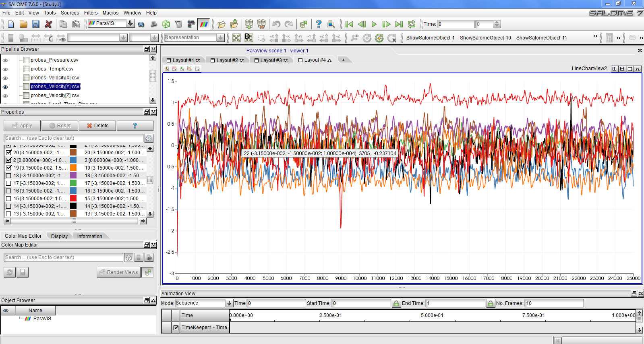Click the save document disk icon
This screenshot has width=644, height=344.
pyautogui.click(x=36, y=24)
